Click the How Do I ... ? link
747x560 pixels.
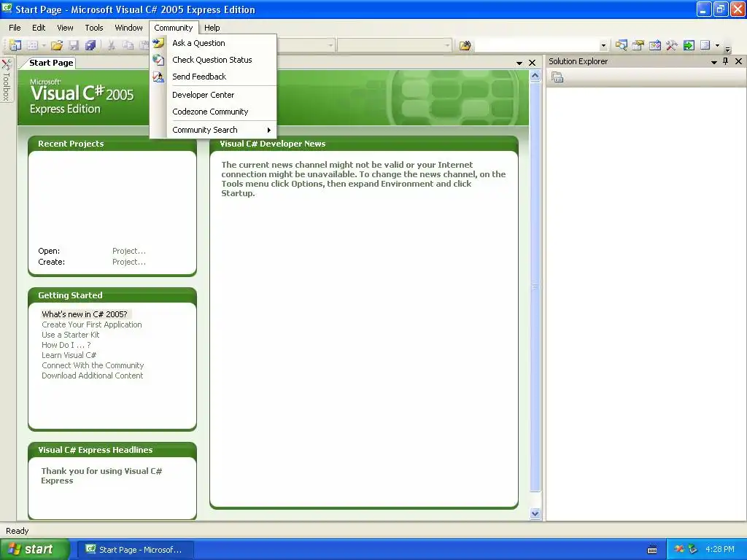(x=66, y=345)
